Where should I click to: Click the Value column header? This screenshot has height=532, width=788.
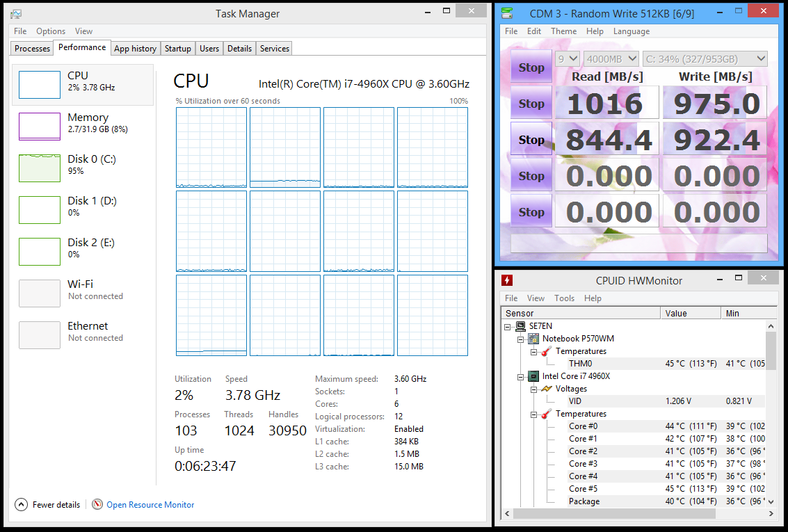pos(691,313)
